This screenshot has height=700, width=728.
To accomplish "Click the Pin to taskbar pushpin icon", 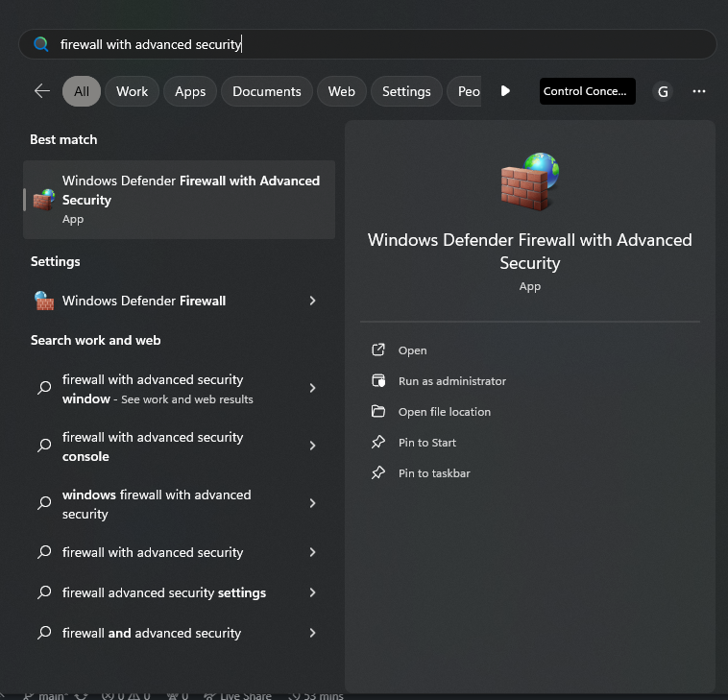I will tap(378, 472).
